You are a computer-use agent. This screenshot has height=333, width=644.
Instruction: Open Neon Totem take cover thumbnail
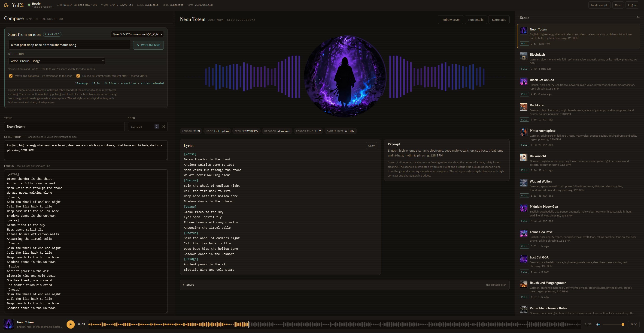point(523,31)
